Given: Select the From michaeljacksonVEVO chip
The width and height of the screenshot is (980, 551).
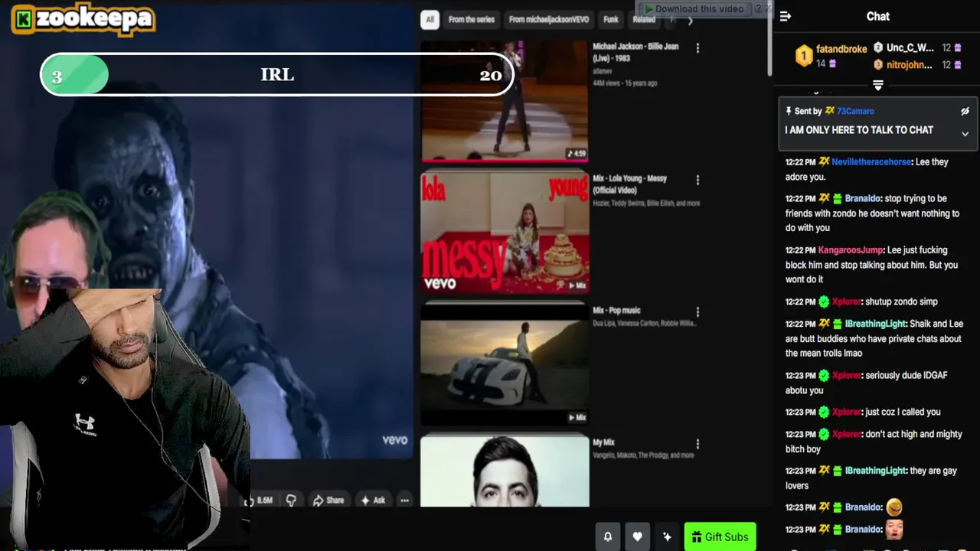Looking at the screenshot, I should coord(549,20).
